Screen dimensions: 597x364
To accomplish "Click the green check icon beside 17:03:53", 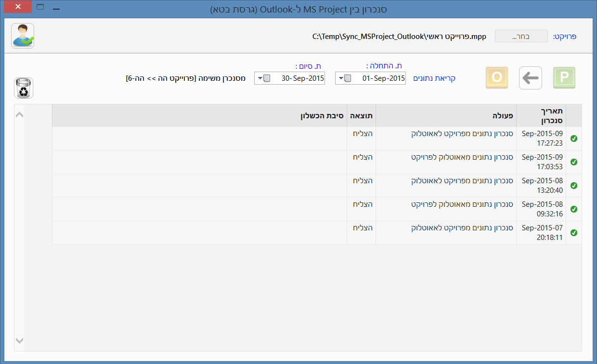I will 574,162.
